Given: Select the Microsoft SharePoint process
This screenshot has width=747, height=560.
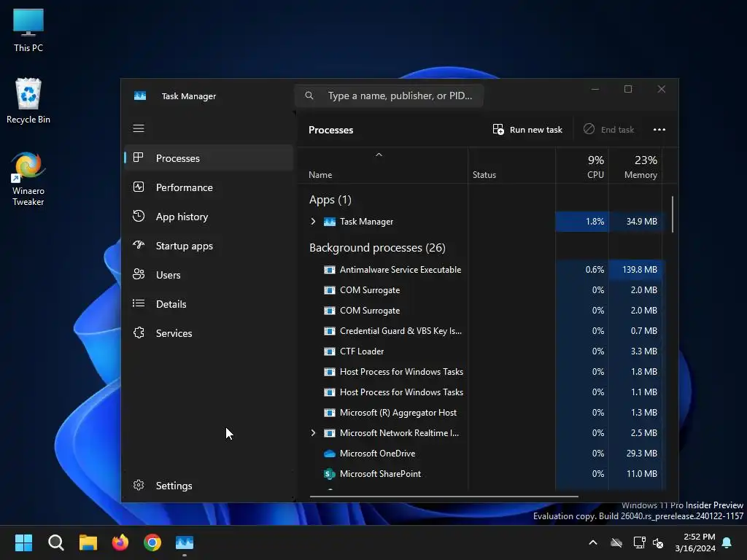Looking at the screenshot, I should [x=481, y=474].
